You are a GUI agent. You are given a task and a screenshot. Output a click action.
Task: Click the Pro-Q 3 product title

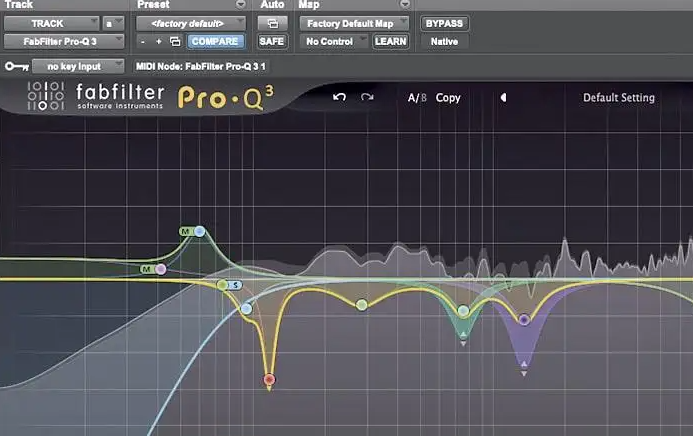coord(226,97)
